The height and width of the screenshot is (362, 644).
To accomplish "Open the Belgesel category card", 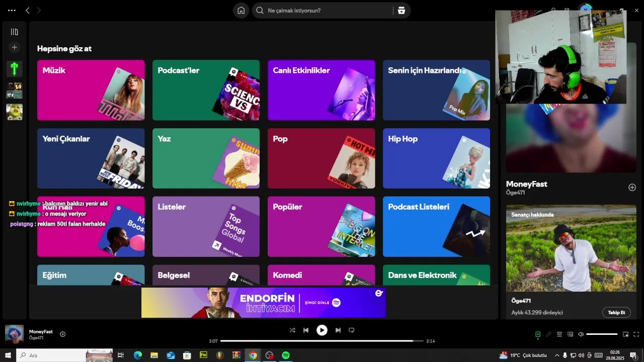I will (206, 275).
